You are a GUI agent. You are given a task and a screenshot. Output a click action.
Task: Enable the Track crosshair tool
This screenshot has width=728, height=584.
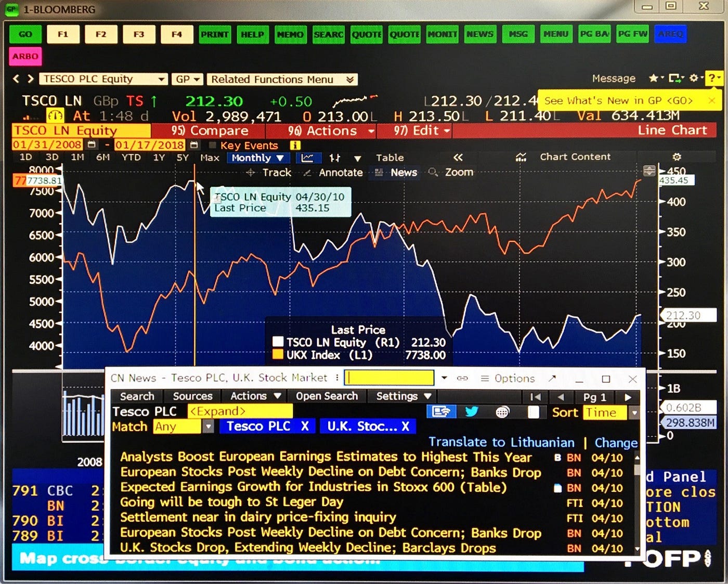pos(269,173)
